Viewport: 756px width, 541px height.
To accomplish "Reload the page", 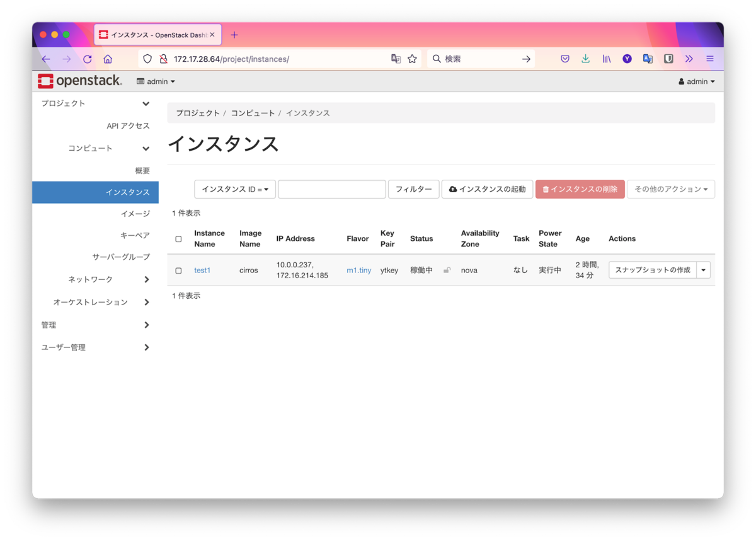I will point(88,59).
